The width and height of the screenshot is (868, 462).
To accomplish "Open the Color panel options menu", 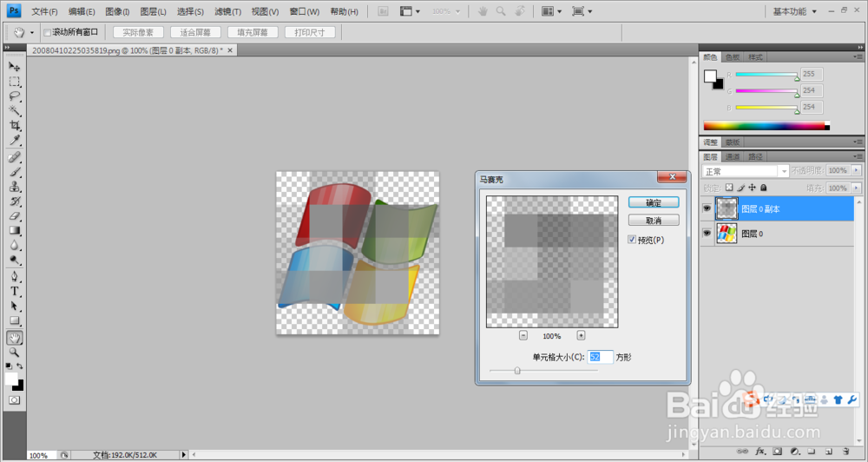I will pyautogui.click(x=858, y=57).
